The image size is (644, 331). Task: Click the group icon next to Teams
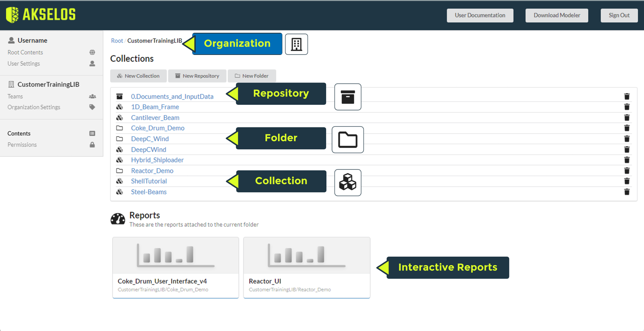pyautogui.click(x=92, y=96)
